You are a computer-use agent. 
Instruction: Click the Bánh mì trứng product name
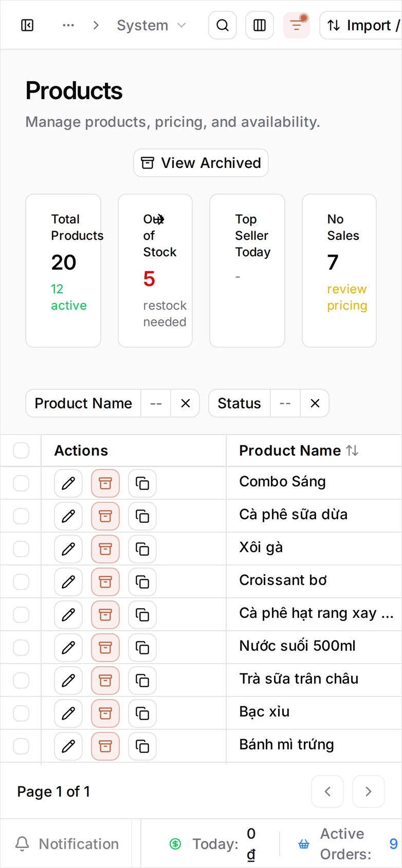tap(287, 744)
